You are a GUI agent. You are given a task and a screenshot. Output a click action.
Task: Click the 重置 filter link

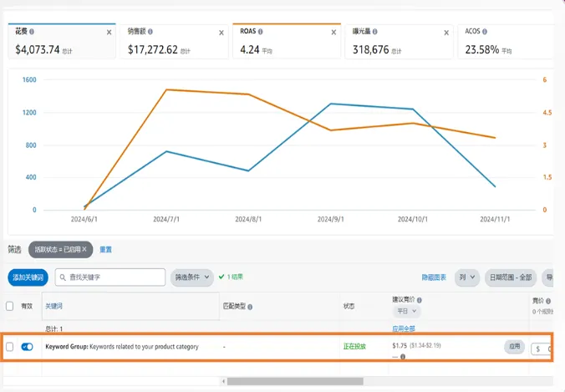106,249
